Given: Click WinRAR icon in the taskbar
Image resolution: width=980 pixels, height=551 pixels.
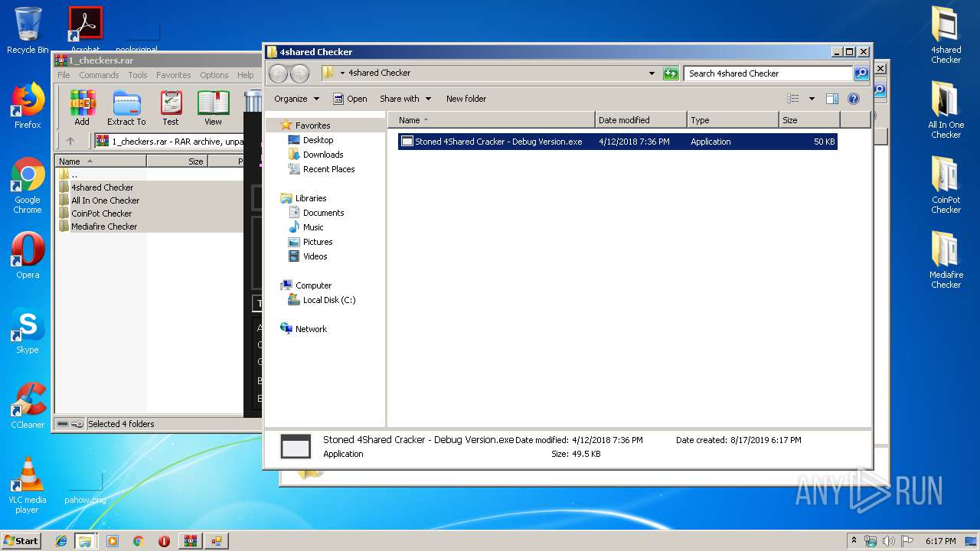Looking at the screenshot, I should pos(190,540).
